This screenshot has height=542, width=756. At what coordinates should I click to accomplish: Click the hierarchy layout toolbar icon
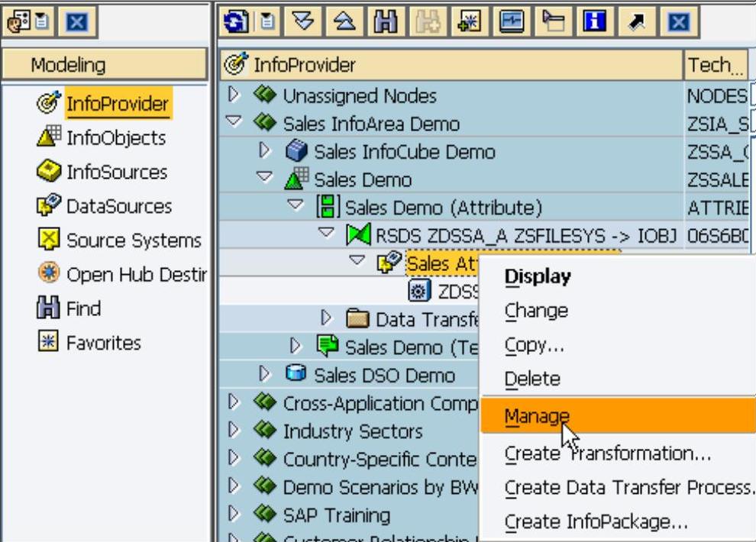coord(553,21)
